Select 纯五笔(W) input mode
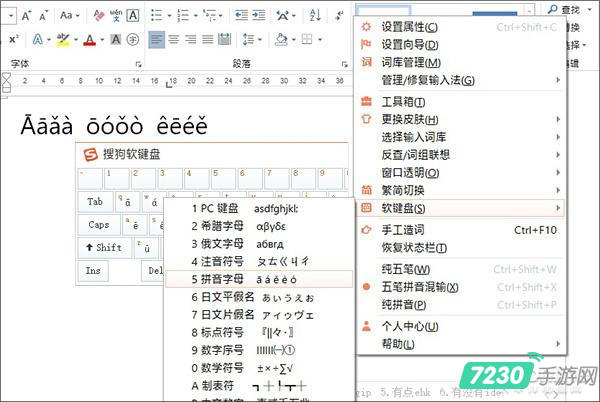This screenshot has width=600, height=402. point(460,269)
